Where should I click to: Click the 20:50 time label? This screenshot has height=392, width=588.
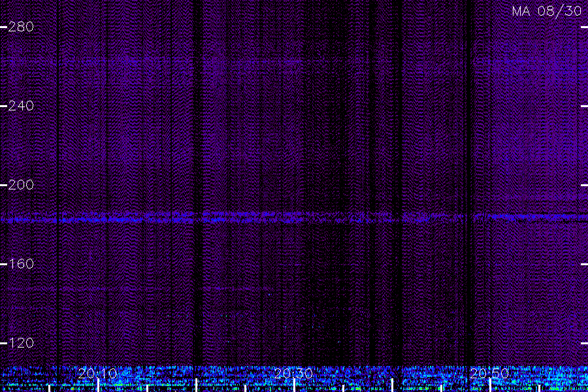[489, 374]
